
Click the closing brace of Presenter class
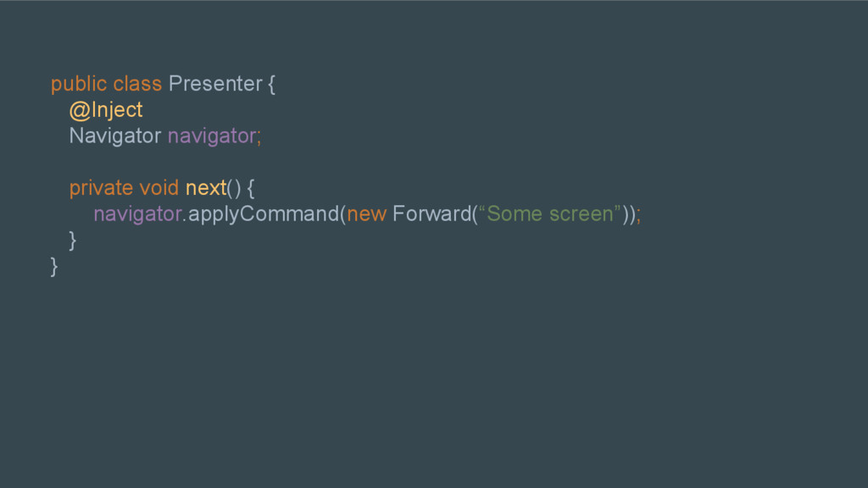point(54,267)
